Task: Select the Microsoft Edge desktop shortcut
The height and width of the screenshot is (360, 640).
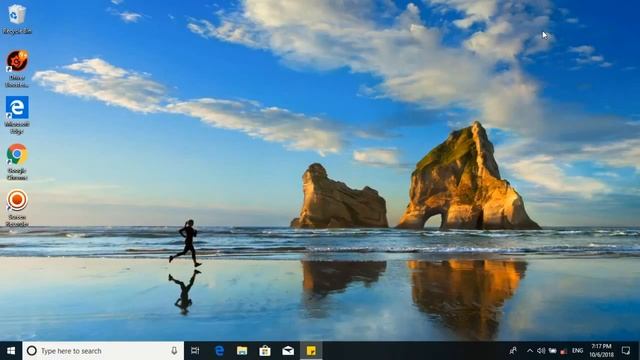Action: pyautogui.click(x=17, y=115)
